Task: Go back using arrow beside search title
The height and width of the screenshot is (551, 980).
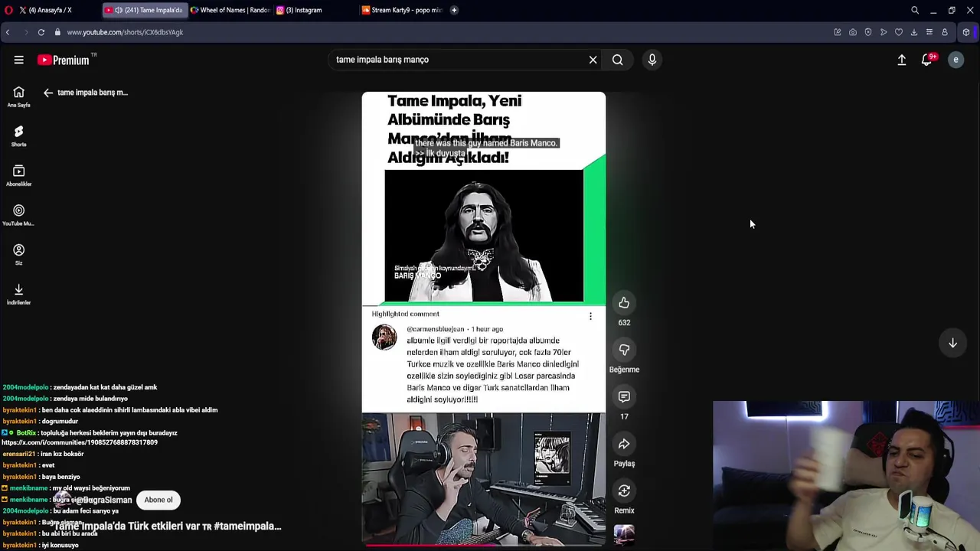Action: point(48,93)
